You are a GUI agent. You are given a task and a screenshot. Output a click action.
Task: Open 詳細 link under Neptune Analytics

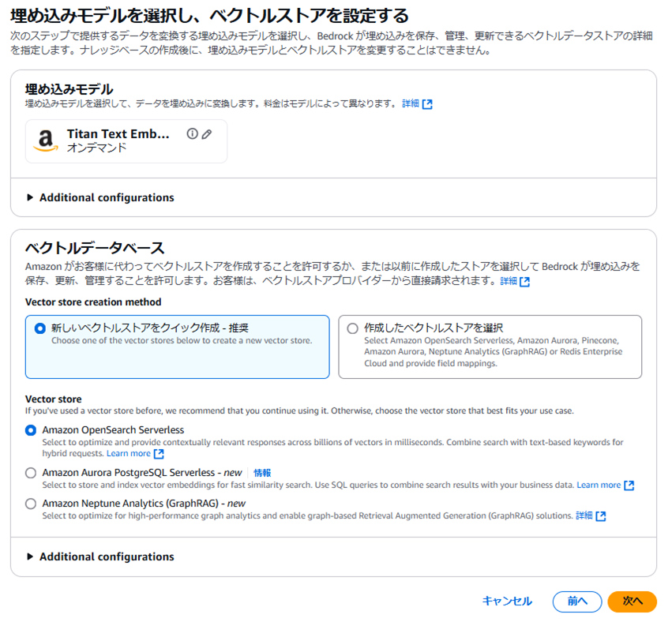584,515
